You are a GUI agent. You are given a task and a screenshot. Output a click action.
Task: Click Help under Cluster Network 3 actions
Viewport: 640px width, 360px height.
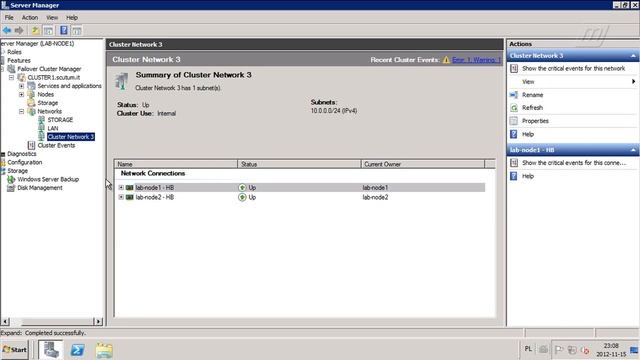tap(528, 134)
